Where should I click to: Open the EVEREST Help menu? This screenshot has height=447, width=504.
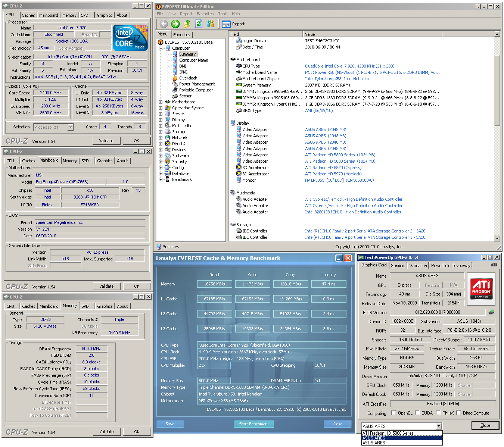236,14
